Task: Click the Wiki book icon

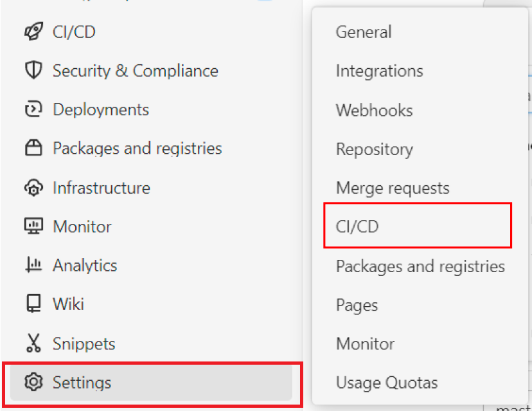Action: (33, 304)
